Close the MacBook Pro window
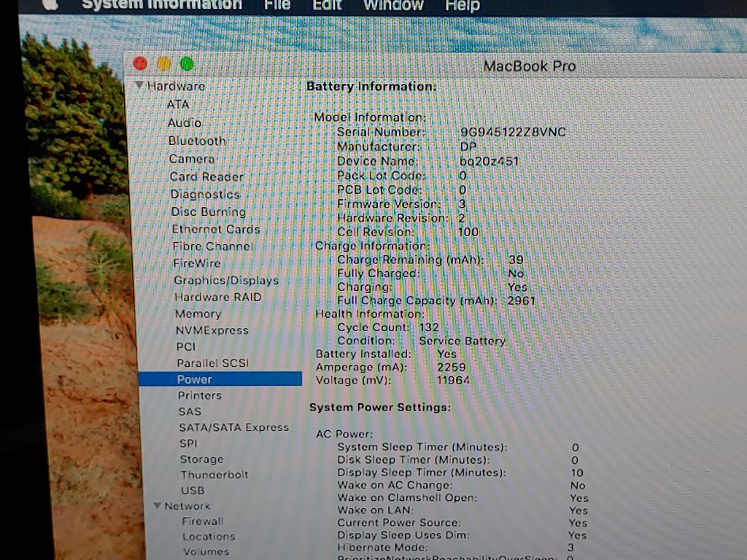 click(x=141, y=63)
